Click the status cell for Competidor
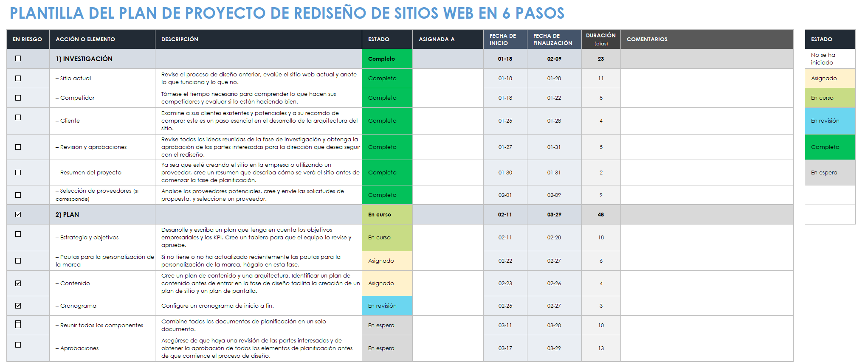868x362 pixels. click(387, 98)
